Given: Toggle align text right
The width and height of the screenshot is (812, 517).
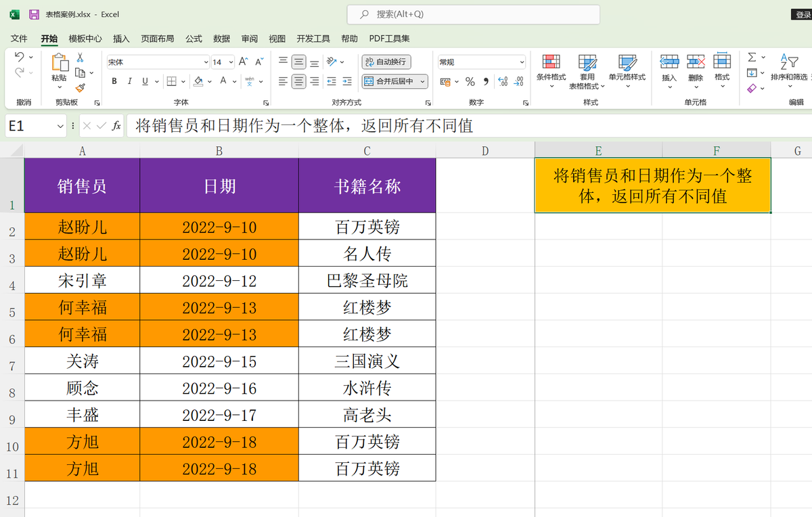Looking at the screenshot, I should pos(315,81).
